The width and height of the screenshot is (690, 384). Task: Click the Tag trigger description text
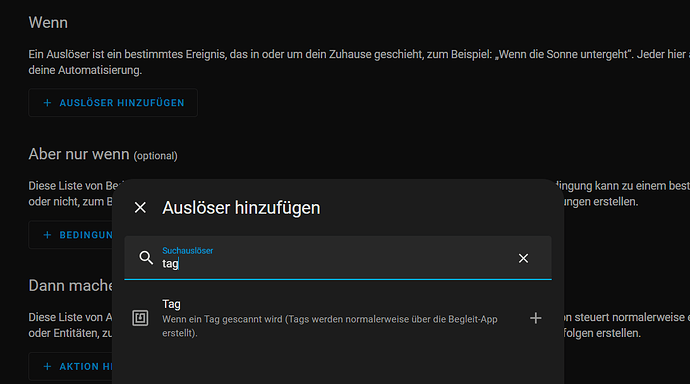[330, 326]
